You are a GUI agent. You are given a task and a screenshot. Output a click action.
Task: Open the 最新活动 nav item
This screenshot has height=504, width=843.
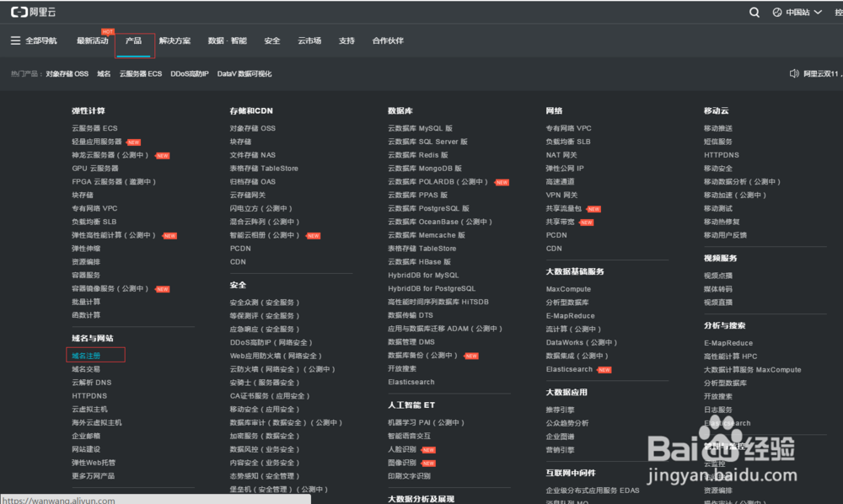point(92,40)
